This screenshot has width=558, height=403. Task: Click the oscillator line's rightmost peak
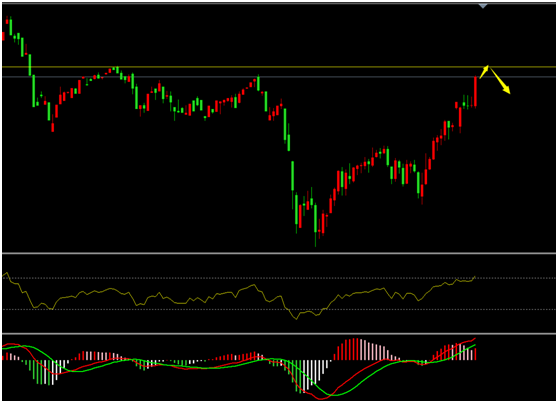(x=475, y=277)
